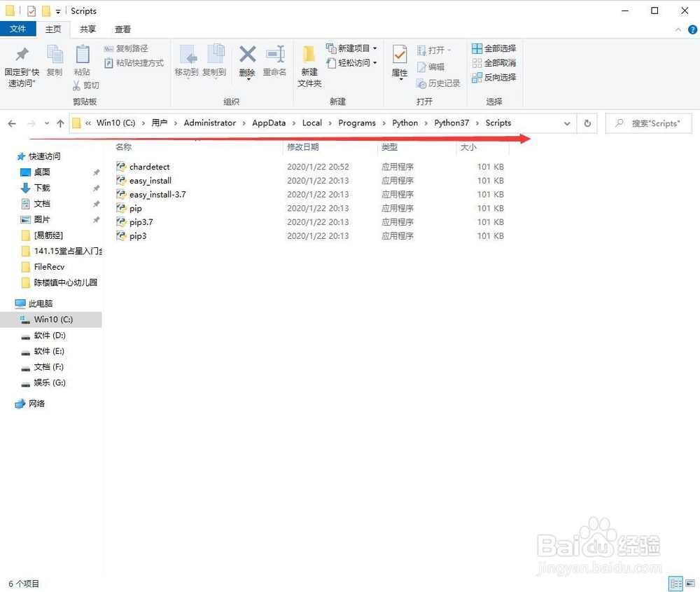Open 娱乐 (G:) drive in sidebar
700x592 pixels.
[50, 383]
